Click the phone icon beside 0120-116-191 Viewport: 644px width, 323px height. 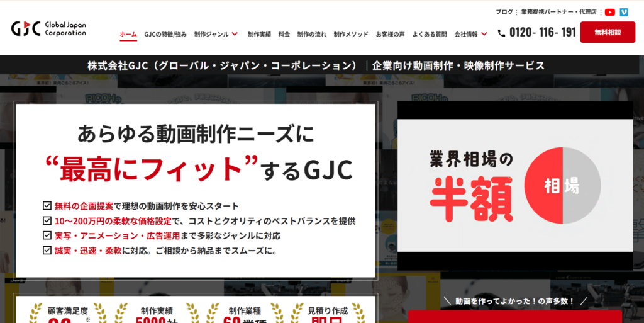(501, 33)
